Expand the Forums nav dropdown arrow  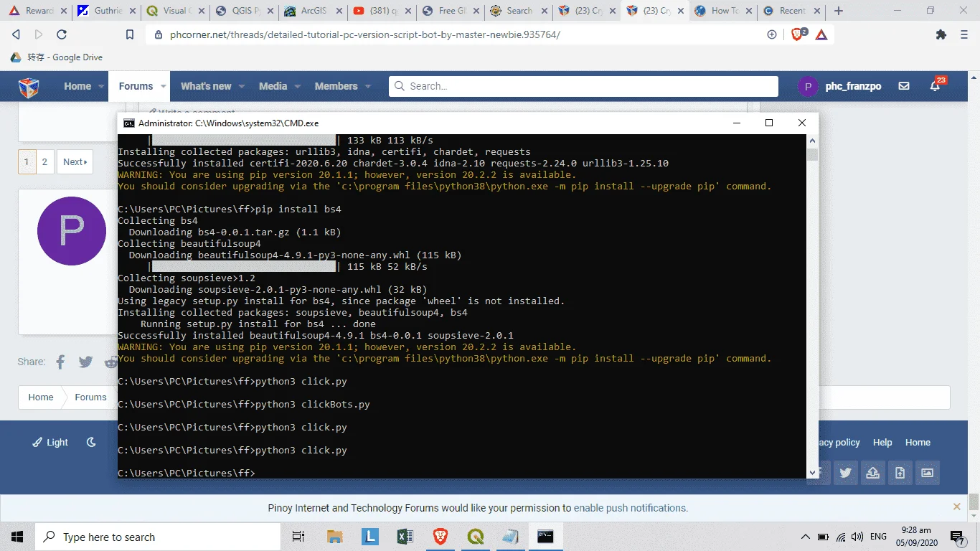point(164,86)
